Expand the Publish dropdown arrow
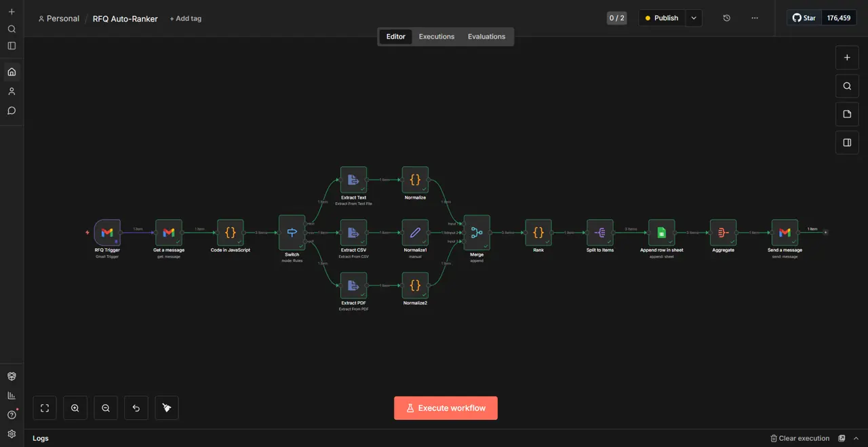Image resolution: width=868 pixels, height=447 pixels. coord(693,18)
